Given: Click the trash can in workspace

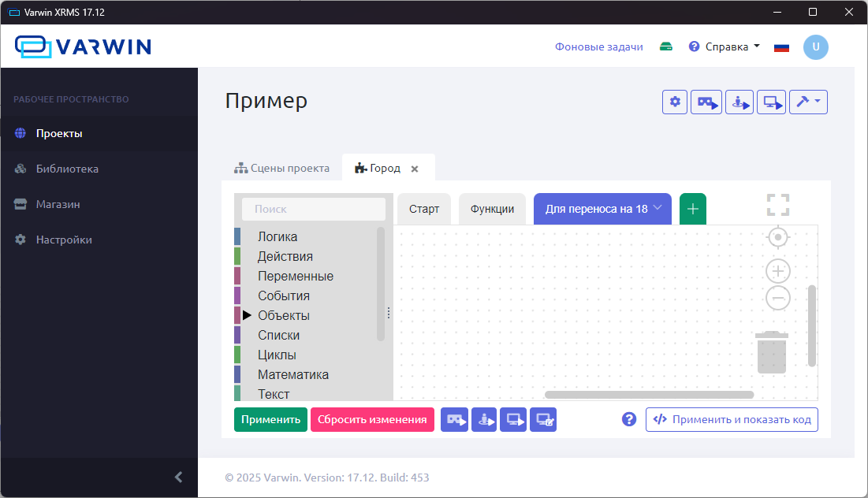Looking at the screenshot, I should point(772,352).
